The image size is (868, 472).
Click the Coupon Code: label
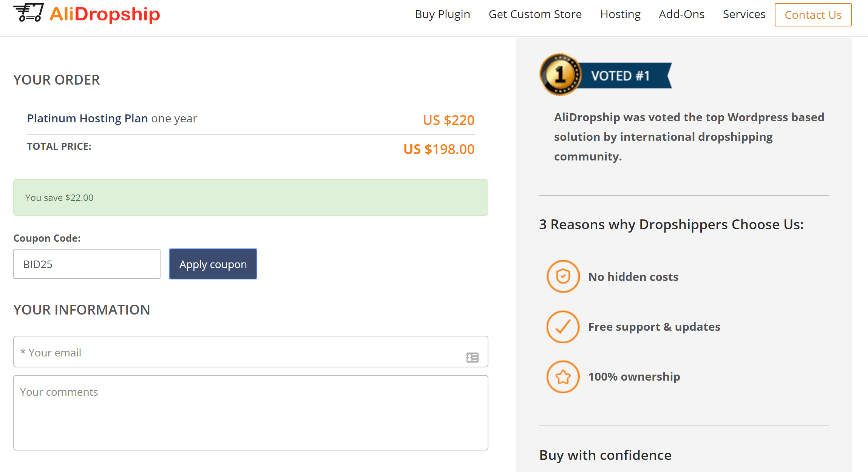[x=47, y=238]
